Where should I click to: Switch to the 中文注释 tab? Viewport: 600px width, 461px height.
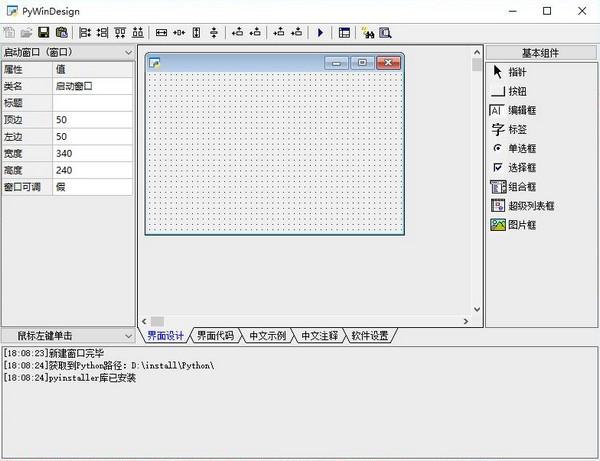point(320,336)
